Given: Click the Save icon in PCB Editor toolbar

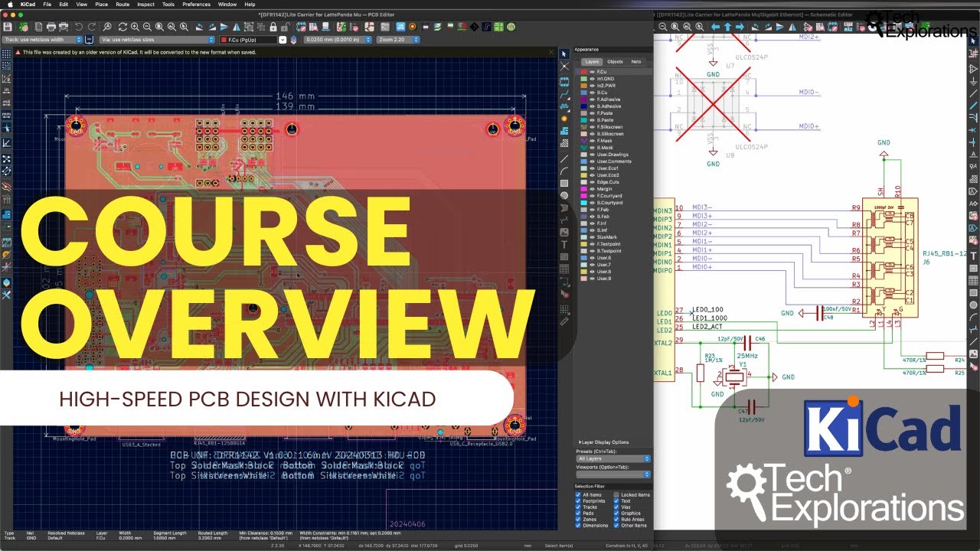Looking at the screenshot, I should click(x=8, y=26).
